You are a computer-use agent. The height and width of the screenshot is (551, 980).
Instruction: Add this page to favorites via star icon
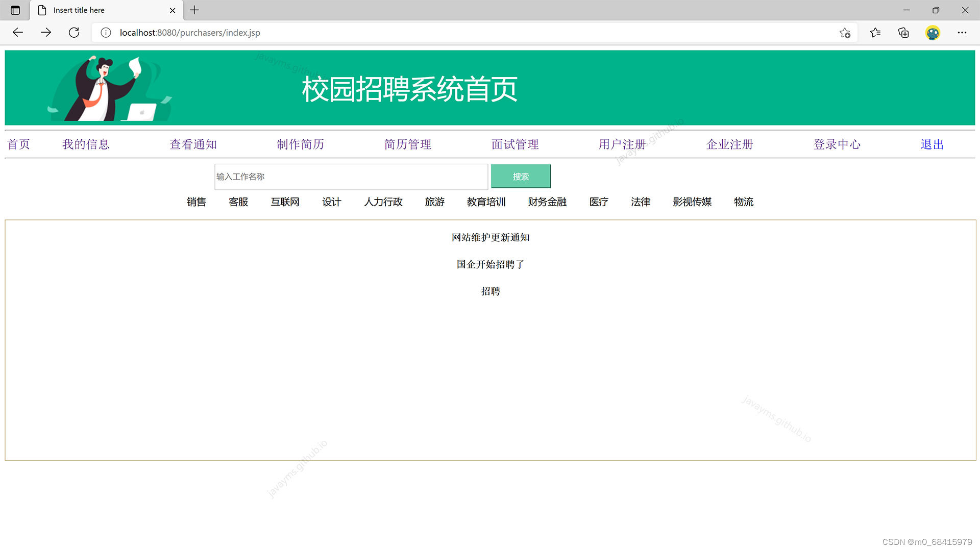point(845,32)
